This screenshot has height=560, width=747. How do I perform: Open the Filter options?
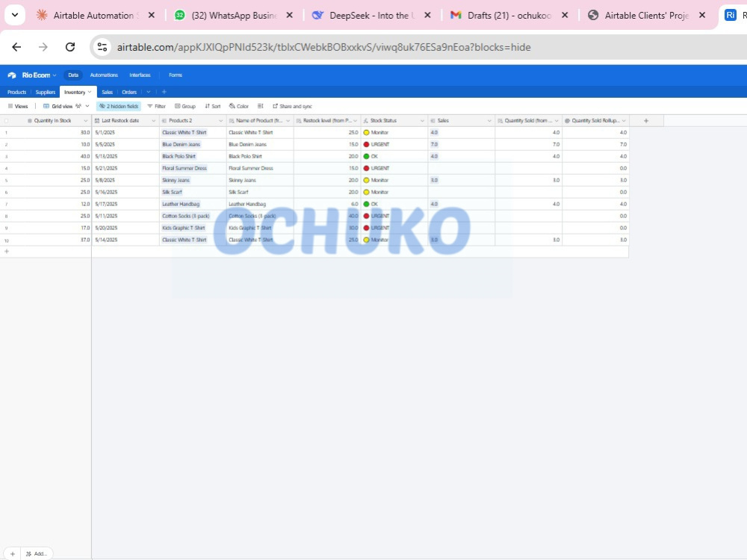coord(156,106)
